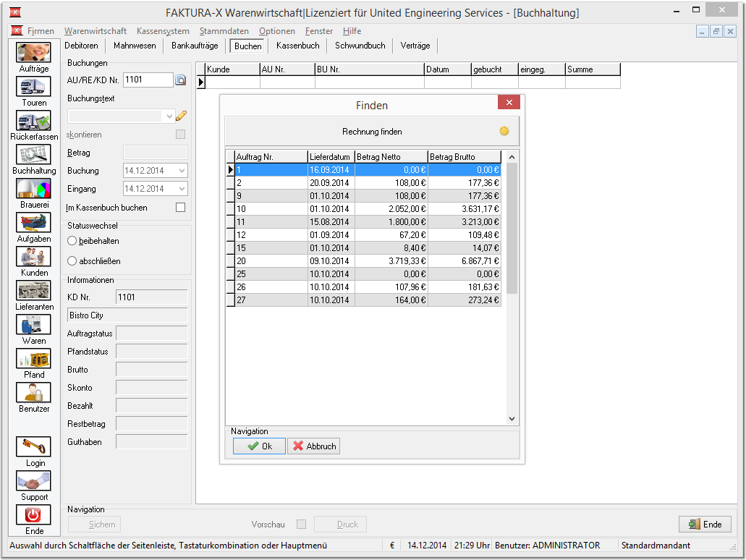Switch to the Verträge tab
Screen dimensions: 746x560
(415, 45)
